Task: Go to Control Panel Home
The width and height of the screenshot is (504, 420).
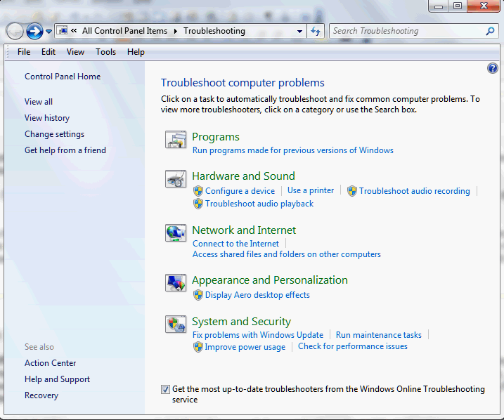Action: (x=63, y=77)
